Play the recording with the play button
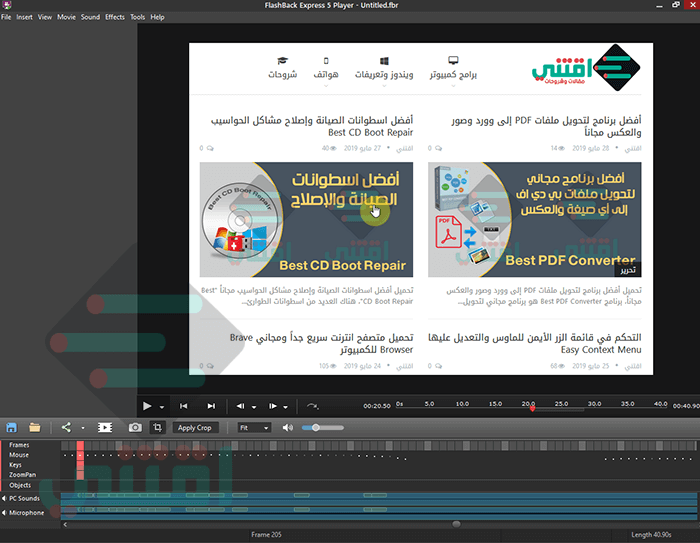700x543 pixels. click(147, 406)
